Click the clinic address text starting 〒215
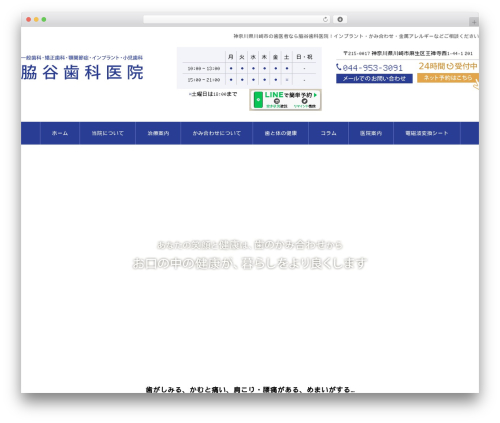The image size is (500, 423). click(408, 53)
